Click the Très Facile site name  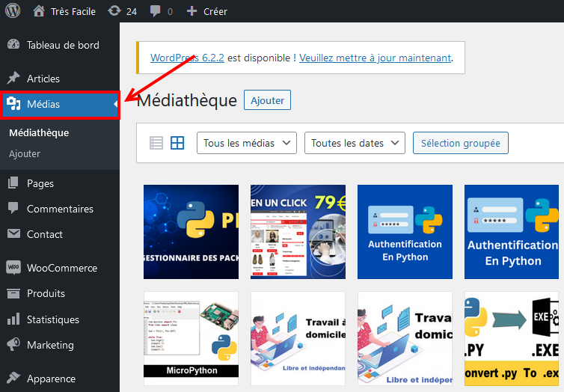point(73,11)
